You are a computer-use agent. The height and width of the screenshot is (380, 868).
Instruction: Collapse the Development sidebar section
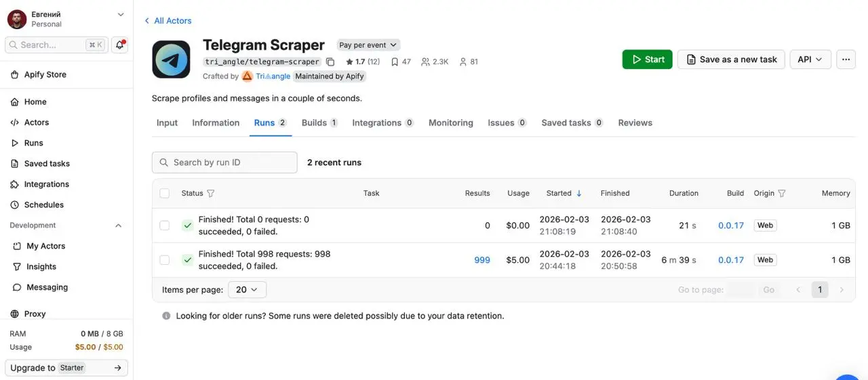pyautogui.click(x=118, y=226)
